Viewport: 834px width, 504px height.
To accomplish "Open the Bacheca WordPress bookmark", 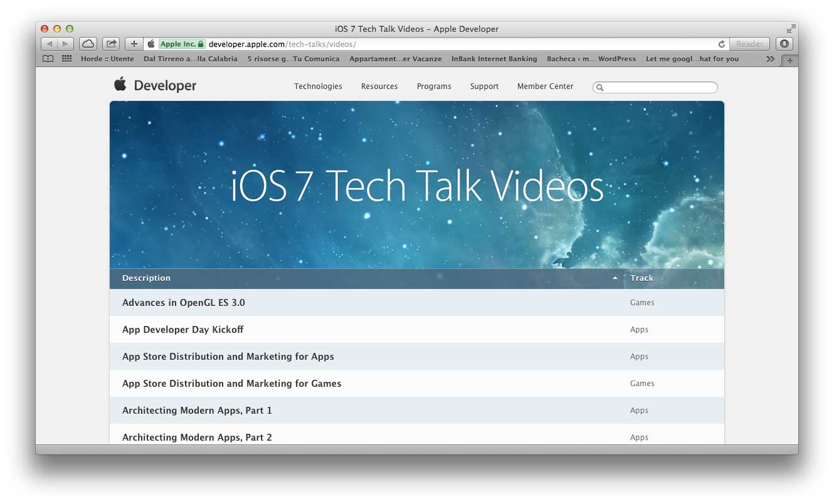I will pos(591,59).
